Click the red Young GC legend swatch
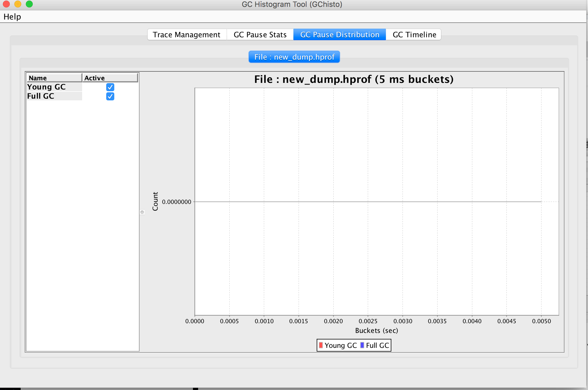 [x=321, y=345]
